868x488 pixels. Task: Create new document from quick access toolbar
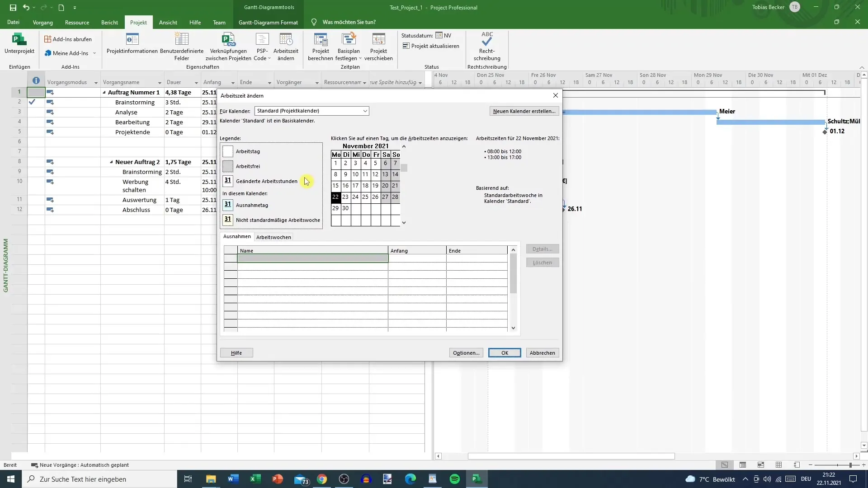tap(61, 7)
